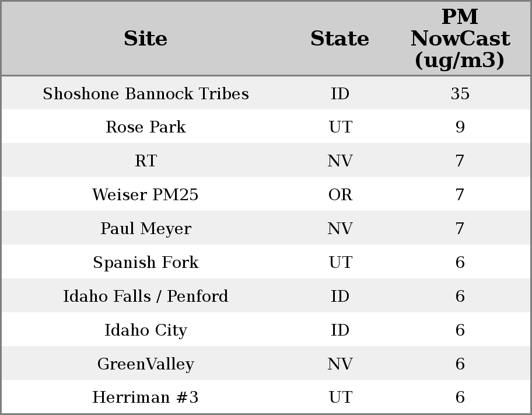Viewport: 532px width, 415px height.
Task: Select Idaho Falls / Penford site
Action: tap(145, 297)
